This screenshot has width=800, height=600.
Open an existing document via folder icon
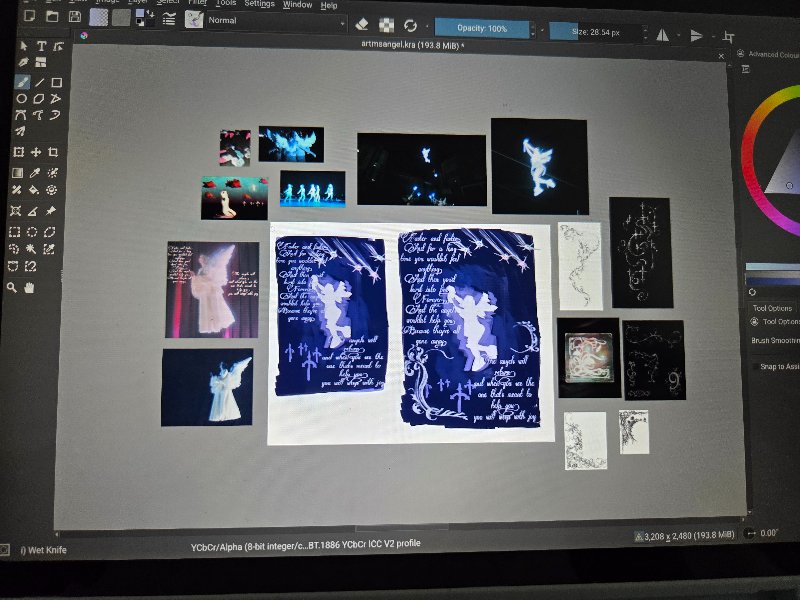(x=52, y=16)
